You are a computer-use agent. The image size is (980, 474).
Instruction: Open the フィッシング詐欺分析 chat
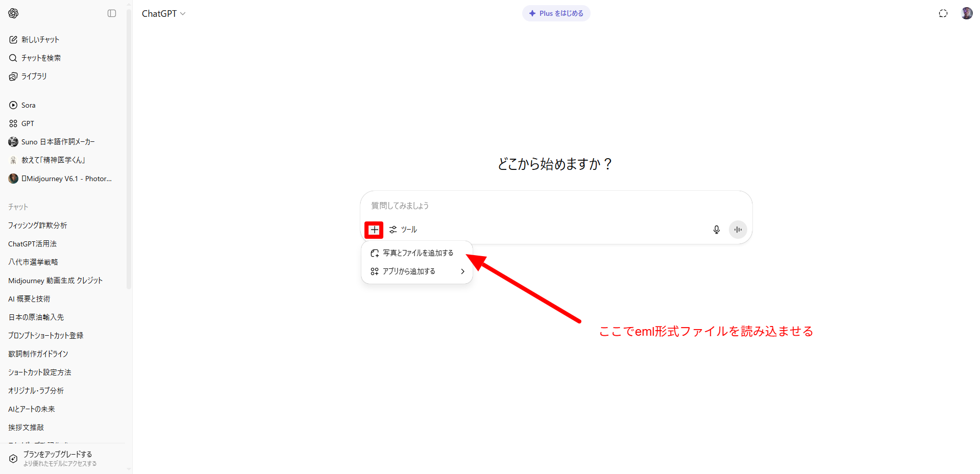(x=38, y=226)
